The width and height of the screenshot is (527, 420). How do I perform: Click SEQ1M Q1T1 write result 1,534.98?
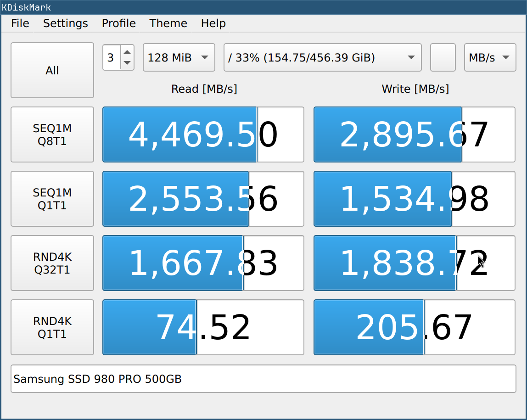click(x=415, y=199)
